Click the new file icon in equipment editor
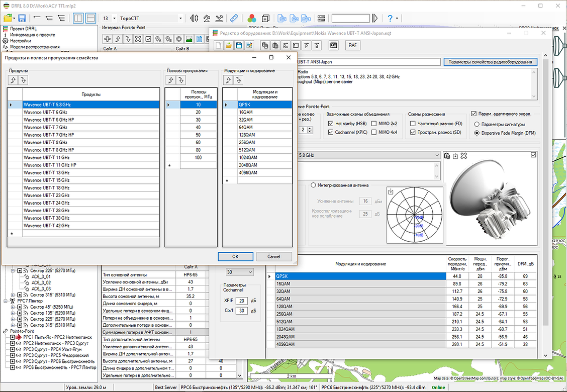The width and height of the screenshot is (567, 392). point(219,45)
